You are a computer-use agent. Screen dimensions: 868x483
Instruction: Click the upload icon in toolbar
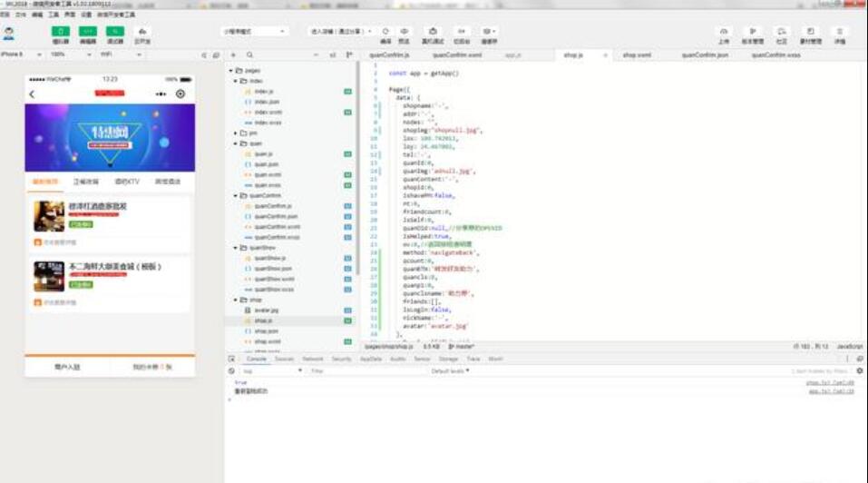723,32
